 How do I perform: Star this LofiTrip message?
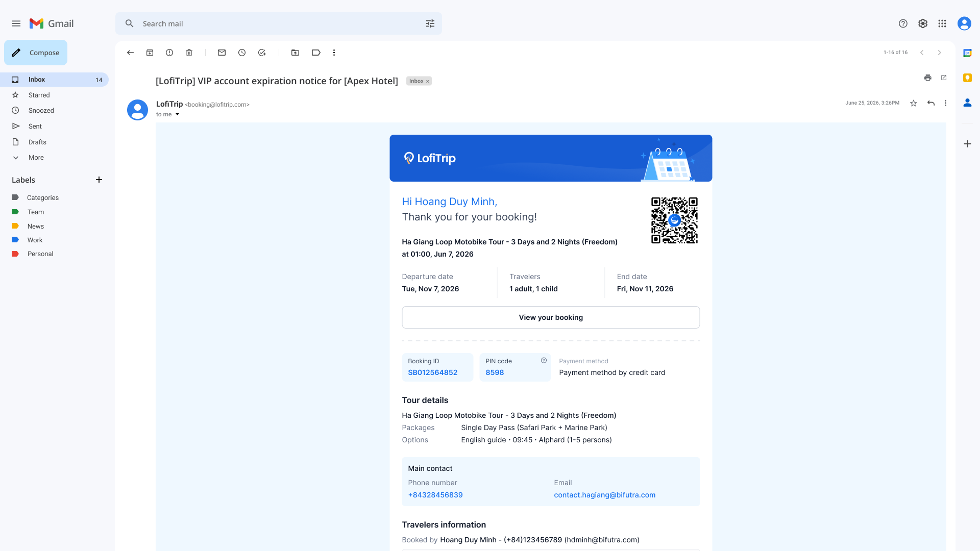914,103
